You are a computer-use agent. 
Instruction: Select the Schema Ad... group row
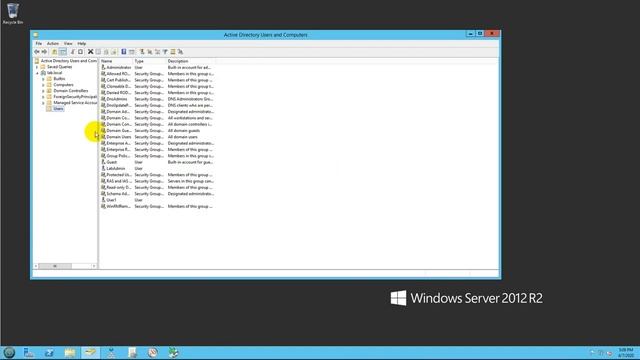(x=157, y=193)
